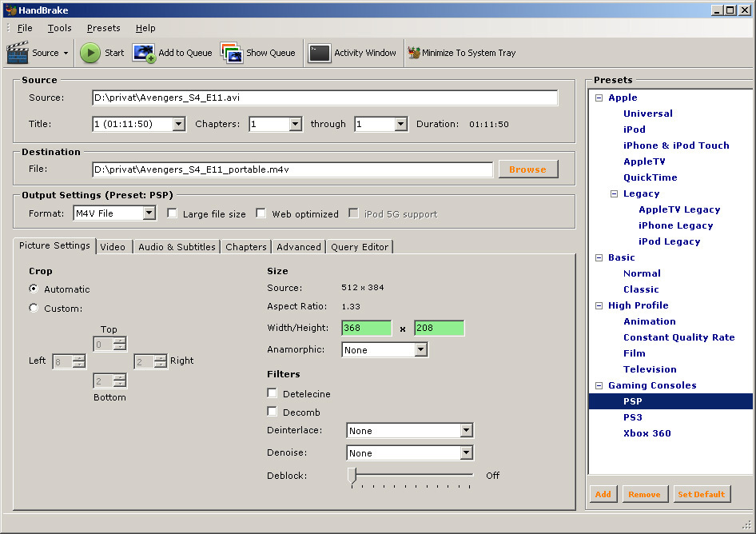
Task: Switch to the Chapters tab
Action: coord(246,247)
